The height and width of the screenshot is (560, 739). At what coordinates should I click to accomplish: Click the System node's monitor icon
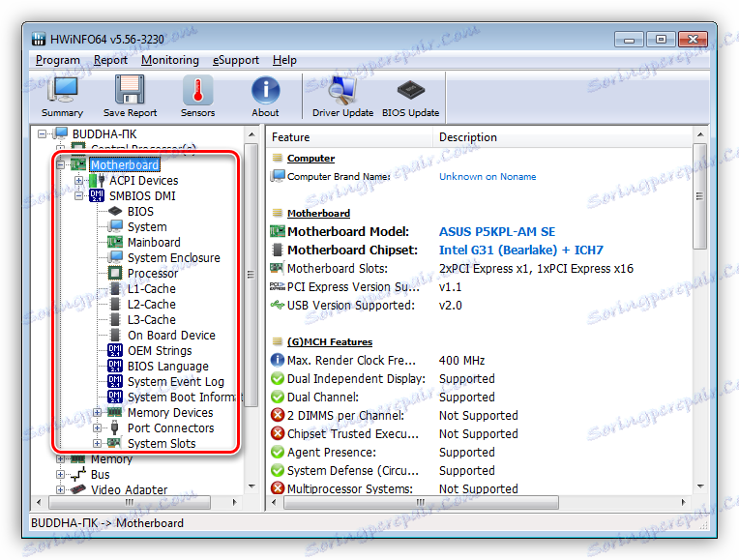click(x=115, y=226)
